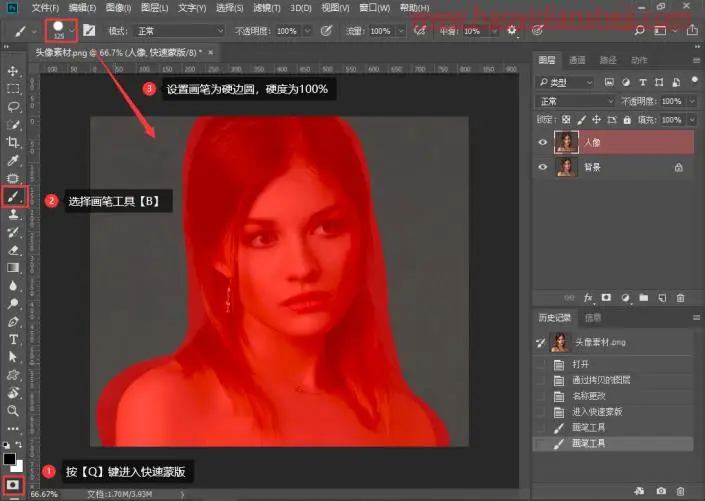Open the layer blend mode 正常 dropdown
The width and height of the screenshot is (705, 501).
(x=576, y=101)
